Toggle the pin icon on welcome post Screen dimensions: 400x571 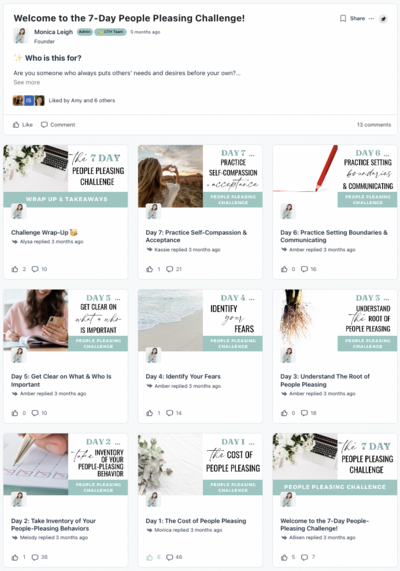[383, 19]
